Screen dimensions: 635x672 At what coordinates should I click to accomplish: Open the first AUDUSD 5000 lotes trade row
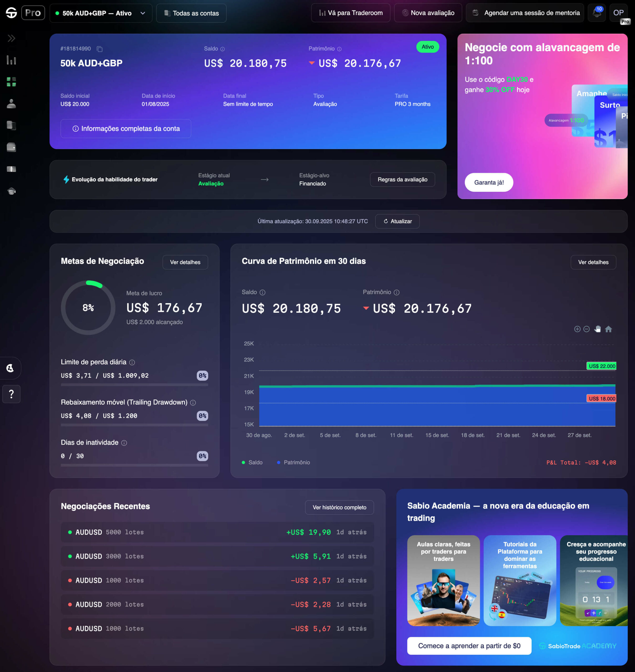pos(217,532)
